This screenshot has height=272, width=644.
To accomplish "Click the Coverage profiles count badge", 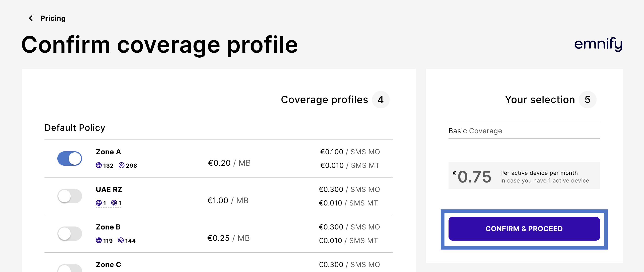I will (x=380, y=100).
